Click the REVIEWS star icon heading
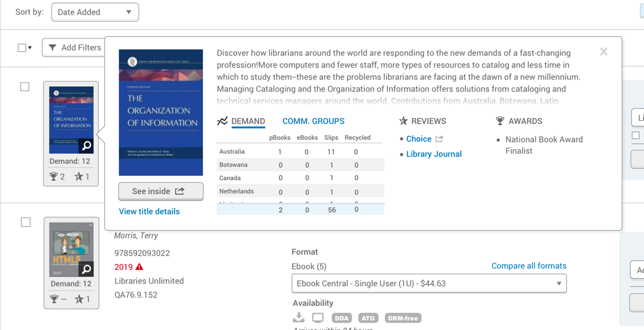This screenshot has width=644, height=330. point(403,121)
